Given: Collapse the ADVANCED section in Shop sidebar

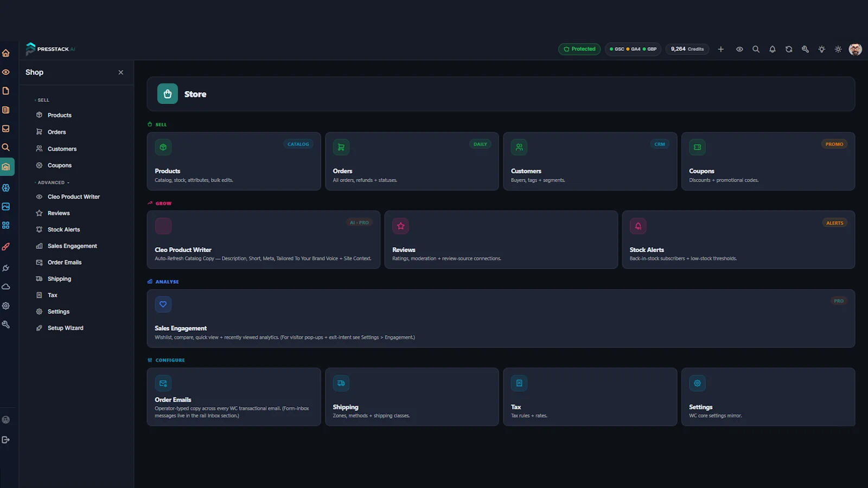Looking at the screenshot, I should click(52, 183).
